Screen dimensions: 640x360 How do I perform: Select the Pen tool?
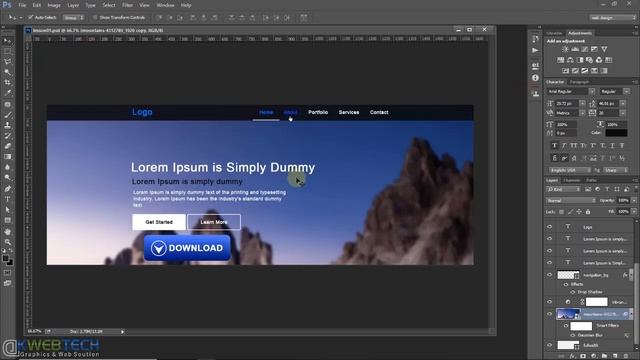click(7, 189)
